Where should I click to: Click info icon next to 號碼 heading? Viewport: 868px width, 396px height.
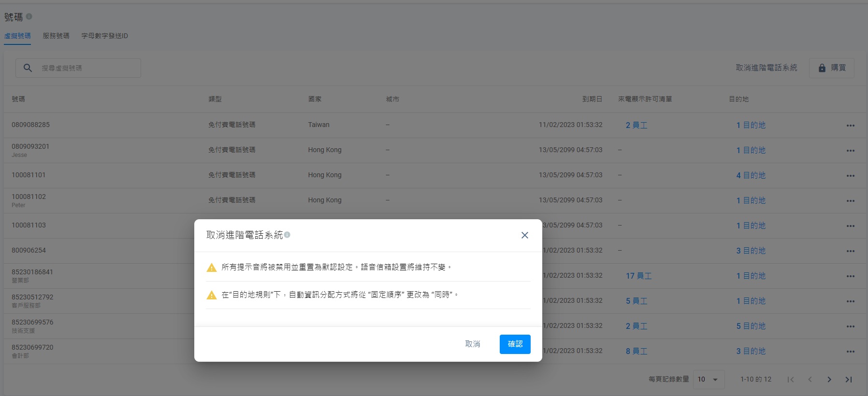(29, 16)
